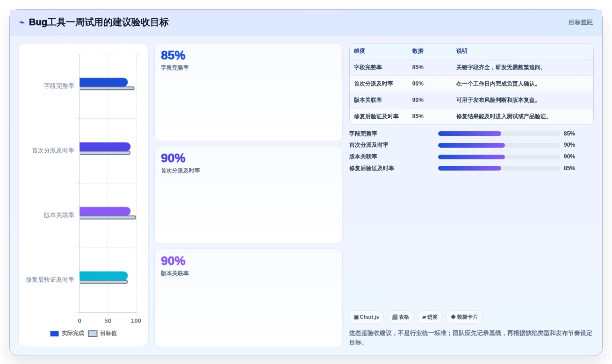Select the 进度 tag chip
Screen dimensions: 612x364
coord(430,317)
